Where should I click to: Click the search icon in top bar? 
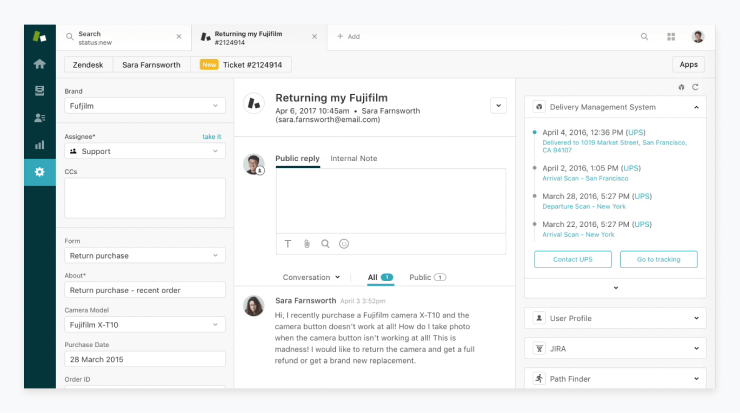tap(645, 37)
